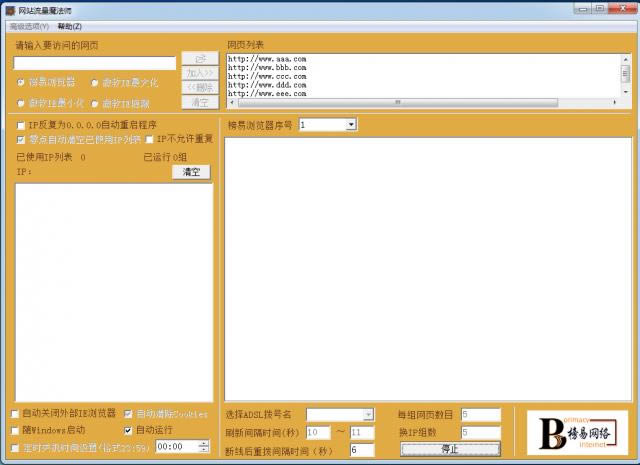Image resolution: width=640 pixels, height=465 pixels.
Task: Click the 换IP组数 input field
Action: pos(481,432)
